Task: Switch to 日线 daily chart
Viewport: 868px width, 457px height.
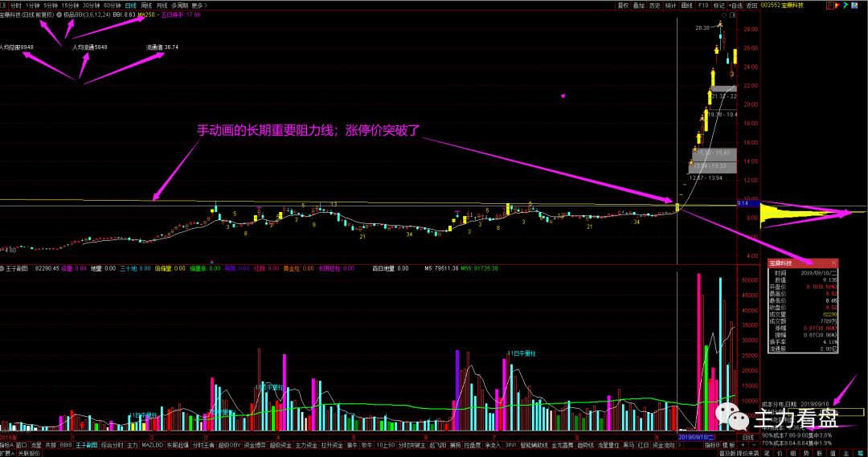Action: coord(131,6)
